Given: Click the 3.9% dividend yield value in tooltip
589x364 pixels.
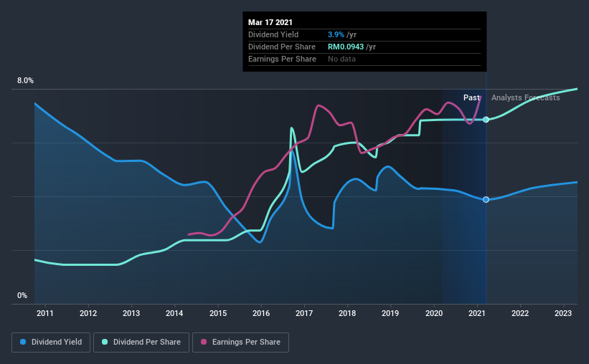Looking at the screenshot, I should click(x=336, y=34).
